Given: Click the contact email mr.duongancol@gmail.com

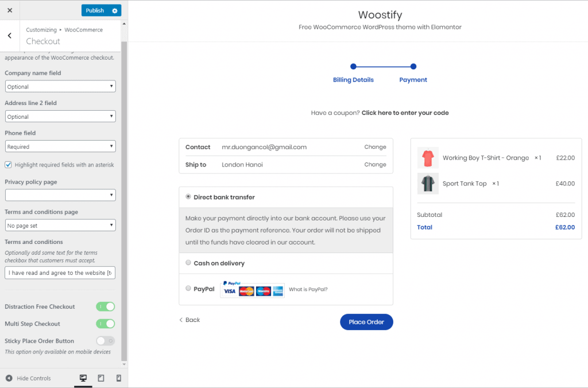Looking at the screenshot, I should (x=264, y=148).
